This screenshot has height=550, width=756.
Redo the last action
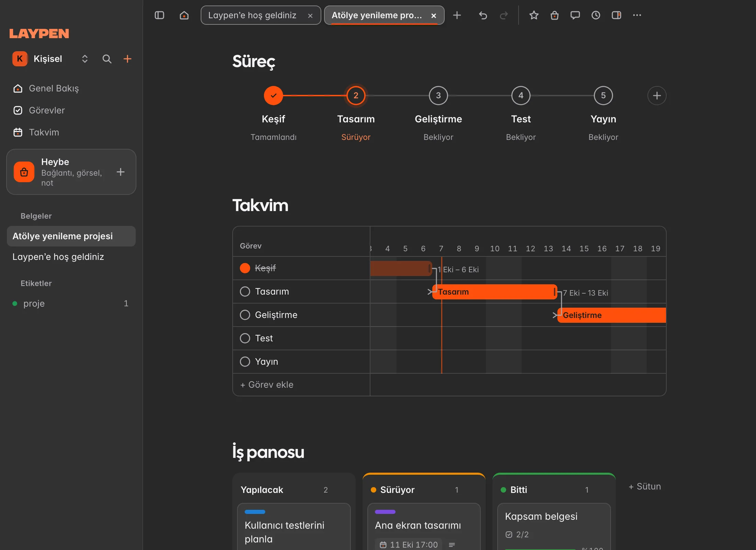504,15
